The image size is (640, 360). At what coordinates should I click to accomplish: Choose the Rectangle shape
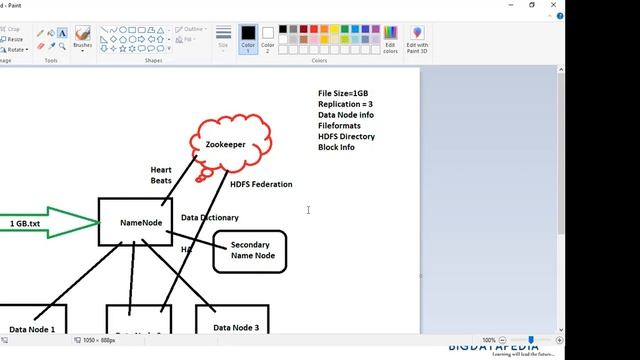132,30
